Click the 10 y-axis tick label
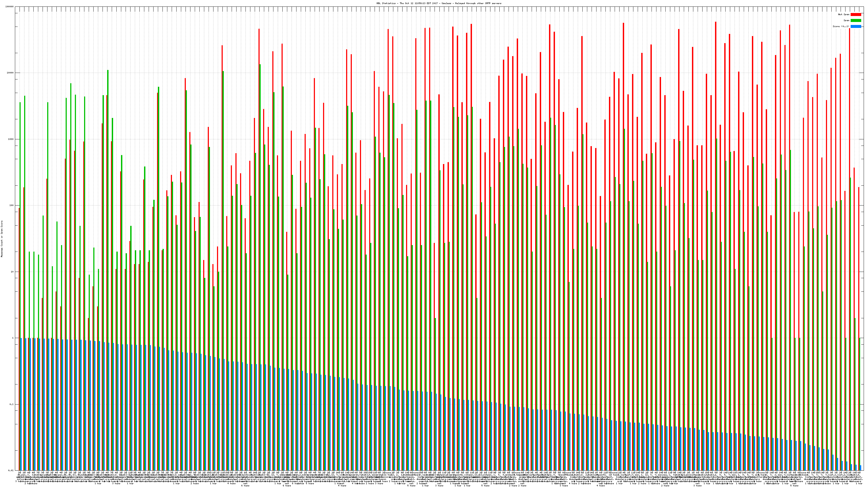The width and height of the screenshot is (868, 488). [13, 272]
